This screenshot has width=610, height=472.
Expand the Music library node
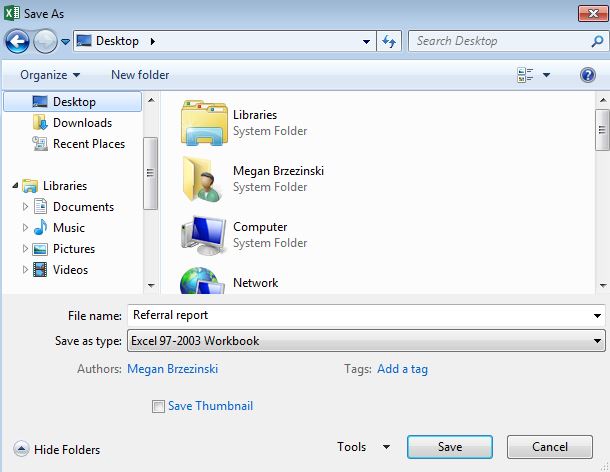point(25,228)
